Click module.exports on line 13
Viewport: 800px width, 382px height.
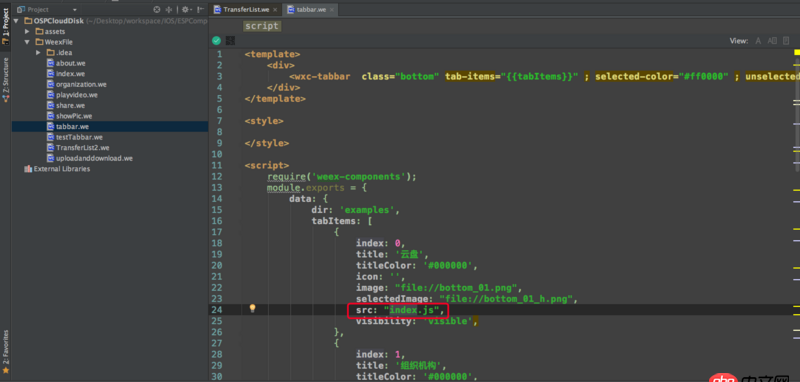click(x=305, y=188)
